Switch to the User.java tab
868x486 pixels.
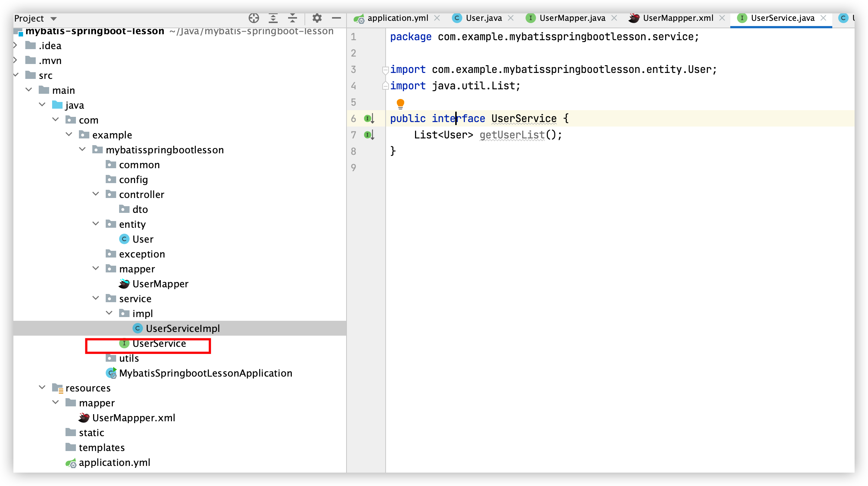(x=483, y=18)
